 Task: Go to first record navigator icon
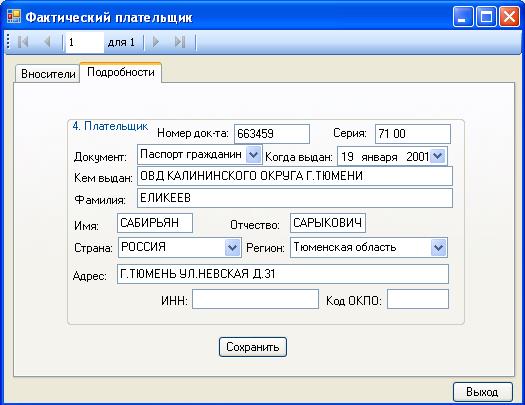click(23, 42)
